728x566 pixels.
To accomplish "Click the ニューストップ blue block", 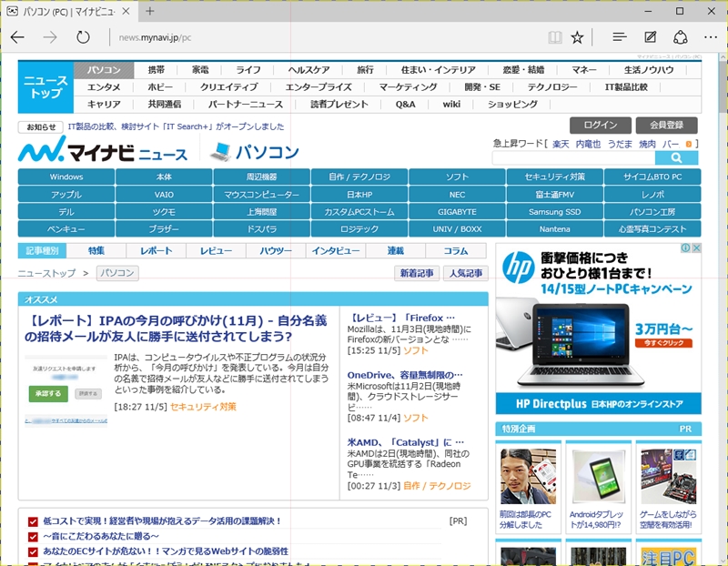I will (x=45, y=87).
